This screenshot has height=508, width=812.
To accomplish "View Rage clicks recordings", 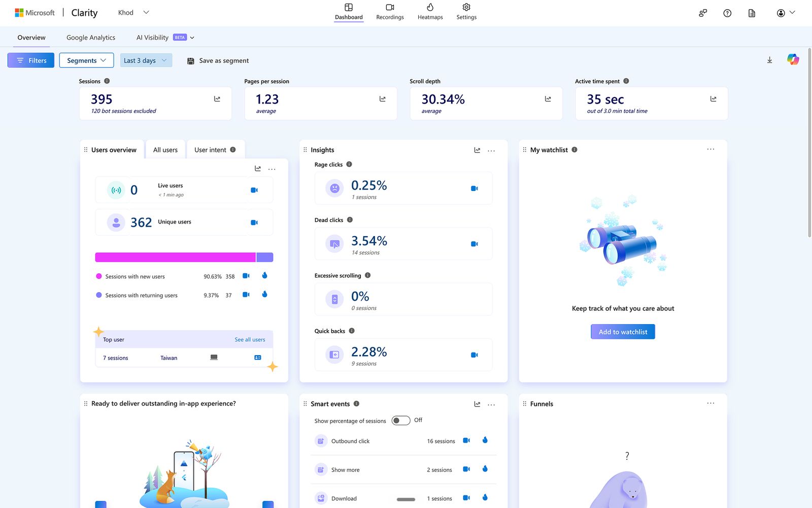I will click(475, 188).
